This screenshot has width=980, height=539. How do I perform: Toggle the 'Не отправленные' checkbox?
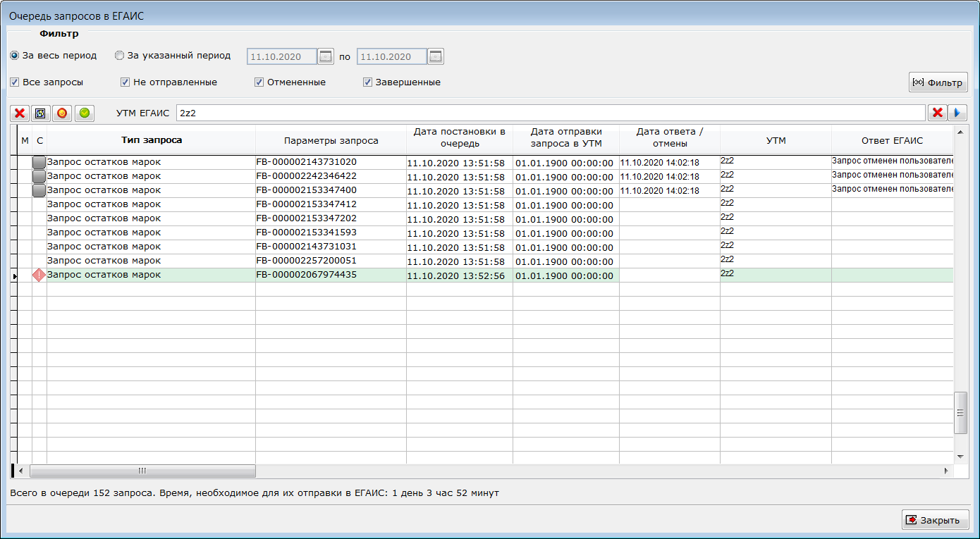pos(125,82)
